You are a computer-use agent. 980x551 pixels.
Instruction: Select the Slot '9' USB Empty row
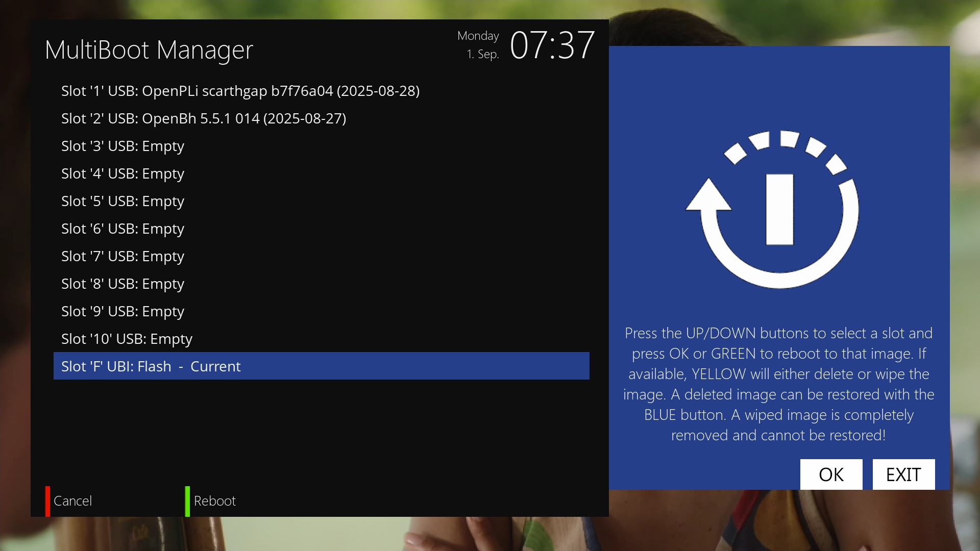coord(322,311)
